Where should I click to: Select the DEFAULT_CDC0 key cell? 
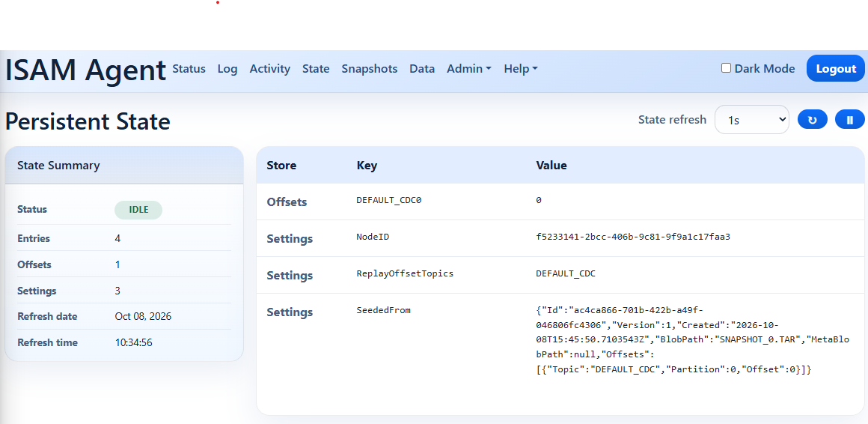(x=388, y=200)
